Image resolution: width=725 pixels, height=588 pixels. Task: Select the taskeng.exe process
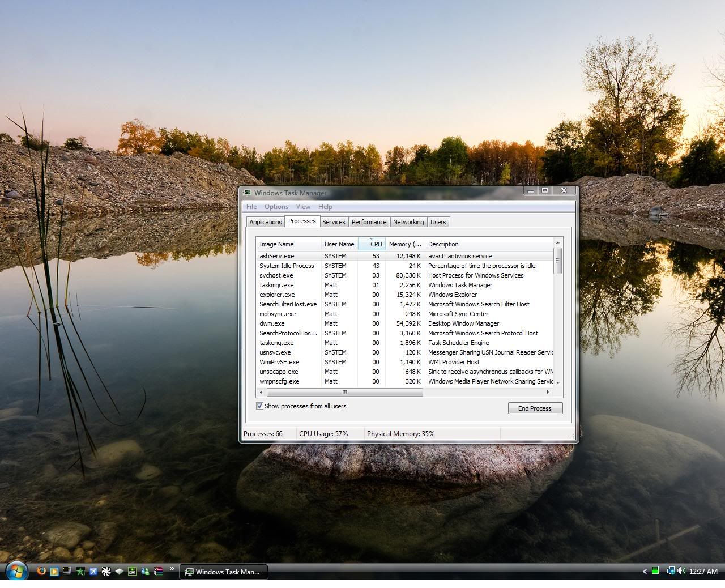404,343
